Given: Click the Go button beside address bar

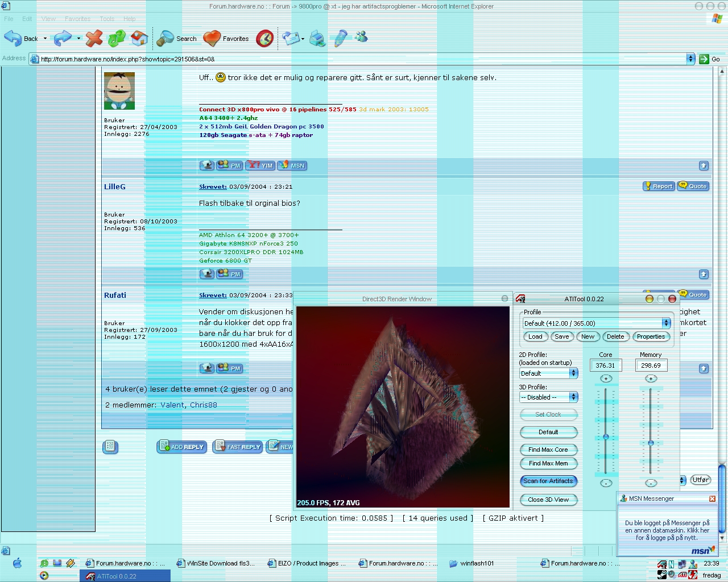Looking at the screenshot, I should (710, 59).
